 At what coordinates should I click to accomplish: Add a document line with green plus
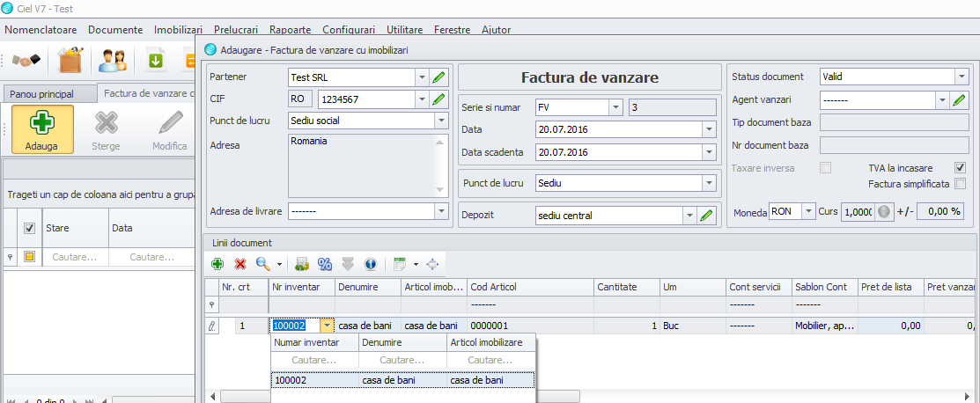point(217,264)
